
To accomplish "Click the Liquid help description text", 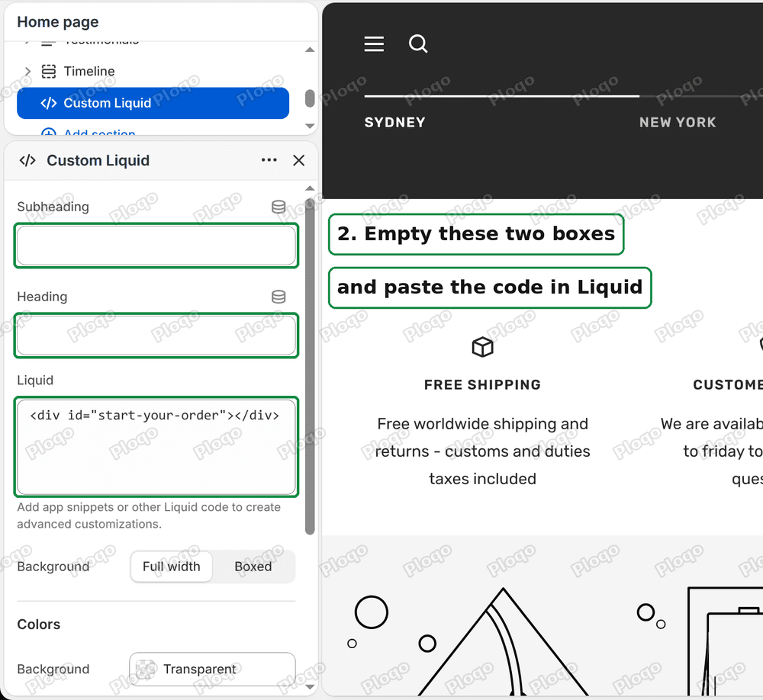I will pyautogui.click(x=149, y=515).
